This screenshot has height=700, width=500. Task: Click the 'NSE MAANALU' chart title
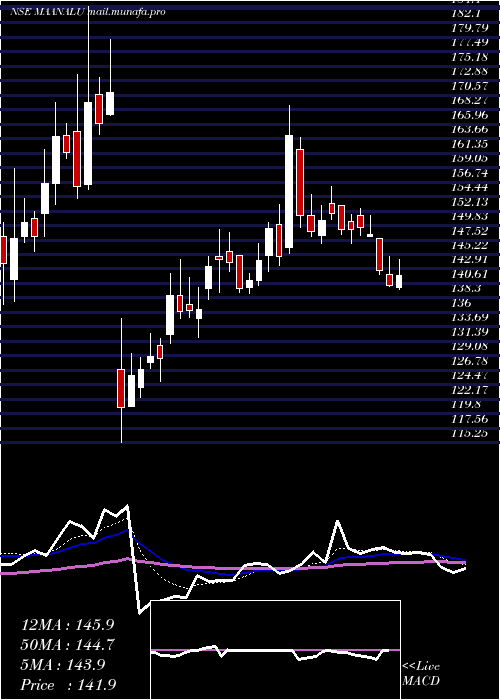click(47, 12)
